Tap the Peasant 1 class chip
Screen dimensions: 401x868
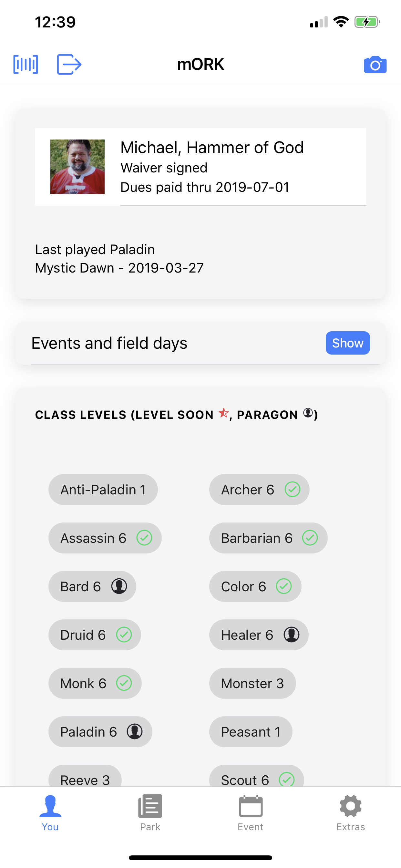pos(251,731)
